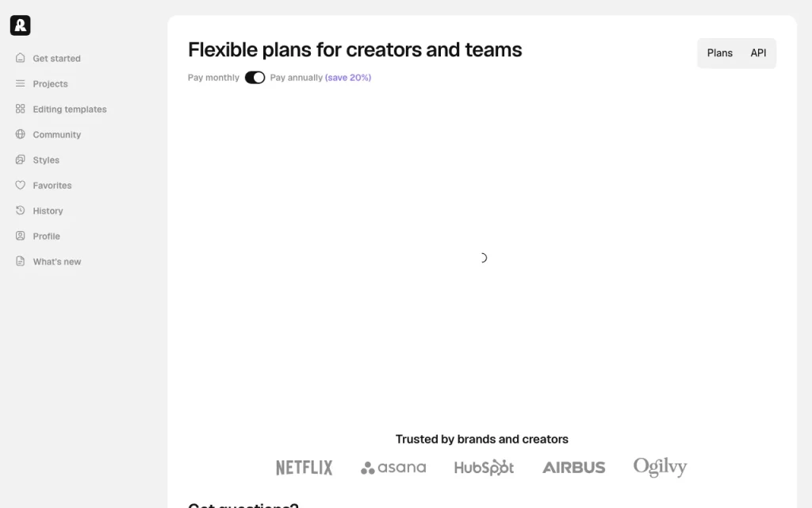Viewport: 812px width, 508px height.
Task: Go to Editing templates
Action: tap(70, 110)
